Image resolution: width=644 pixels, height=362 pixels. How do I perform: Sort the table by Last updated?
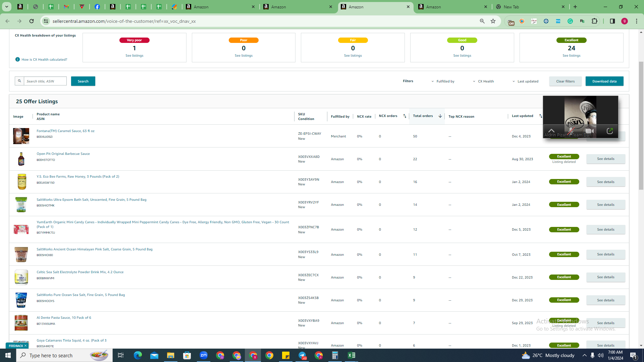(x=541, y=116)
